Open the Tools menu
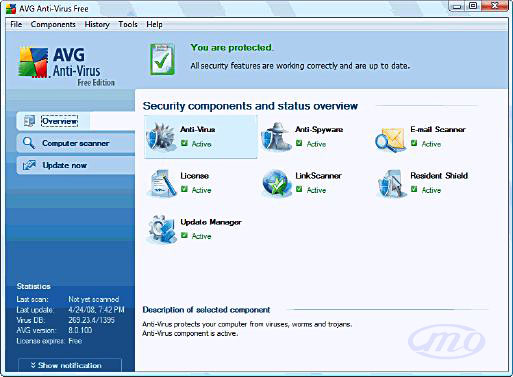 (x=128, y=24)
